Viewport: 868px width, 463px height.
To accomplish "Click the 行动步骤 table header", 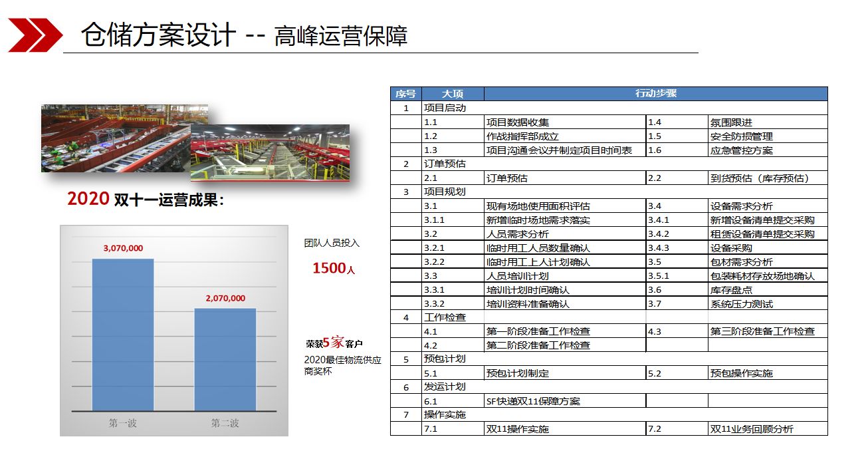I will (655, 94).
